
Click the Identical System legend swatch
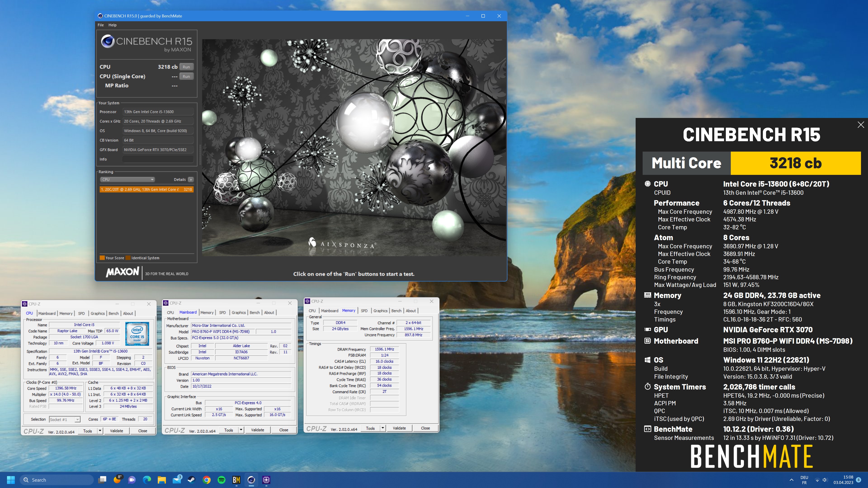tap(128, 258)
